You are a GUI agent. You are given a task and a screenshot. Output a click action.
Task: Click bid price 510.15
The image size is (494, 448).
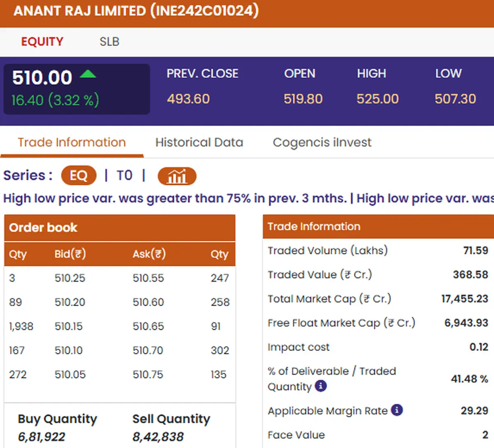[x=69, y=326]
